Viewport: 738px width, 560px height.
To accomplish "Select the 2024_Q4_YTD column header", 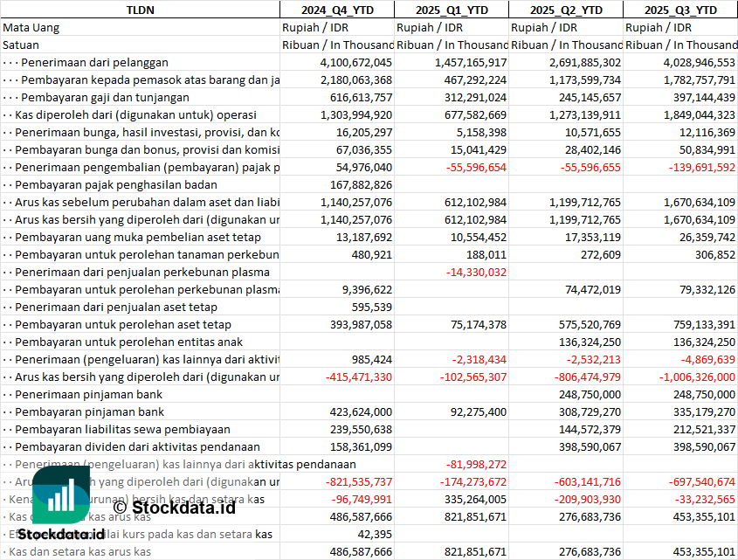I will coord(337,10).
